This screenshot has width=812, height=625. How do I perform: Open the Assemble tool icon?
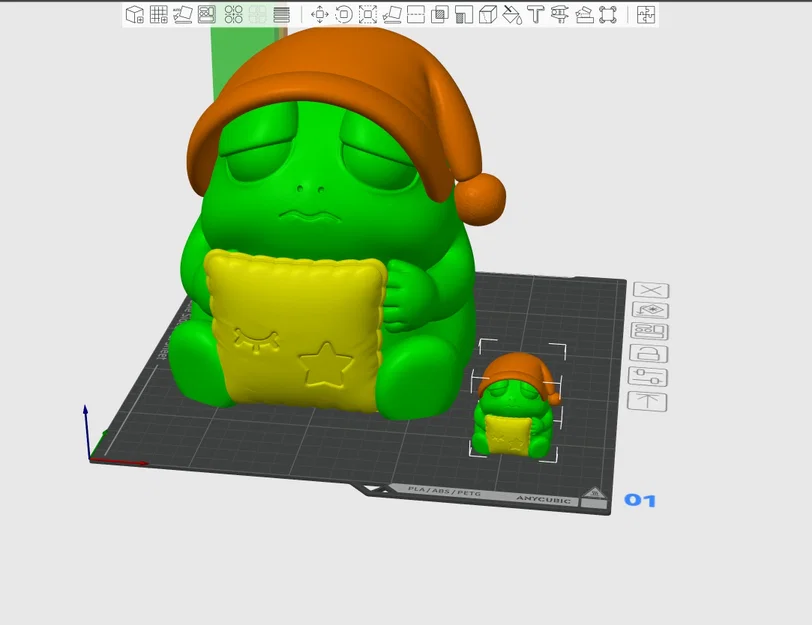[x=584, y=14]
